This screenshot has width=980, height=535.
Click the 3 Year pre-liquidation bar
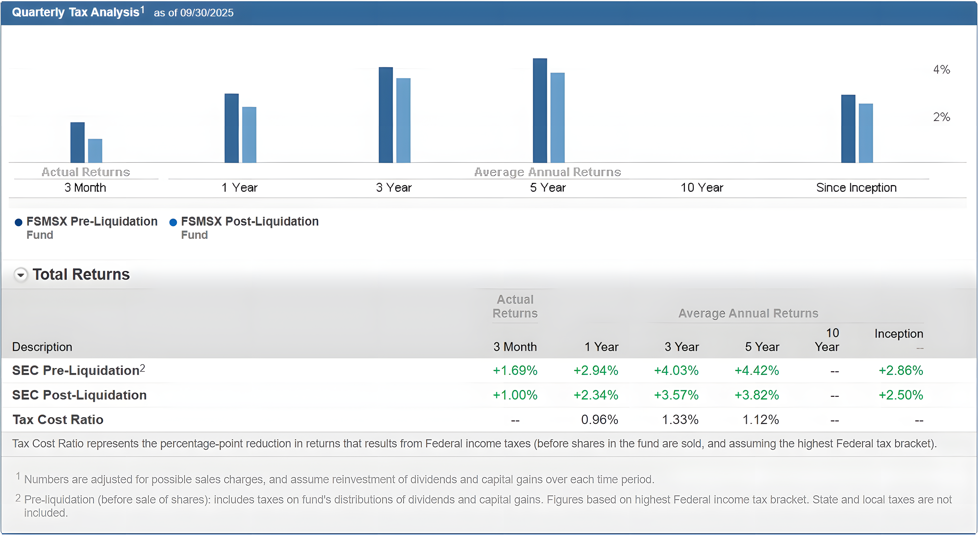pyautogui.click(x=386, y=115)
